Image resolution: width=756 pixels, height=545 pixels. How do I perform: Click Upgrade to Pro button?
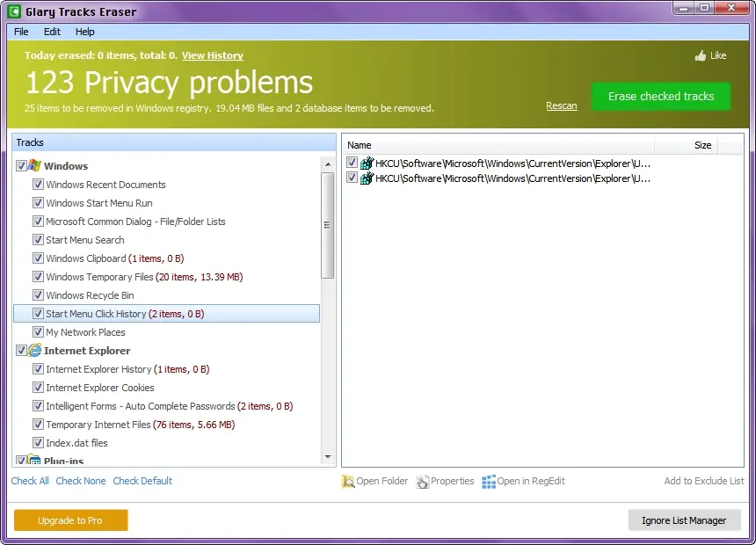[x=71, y=520]
